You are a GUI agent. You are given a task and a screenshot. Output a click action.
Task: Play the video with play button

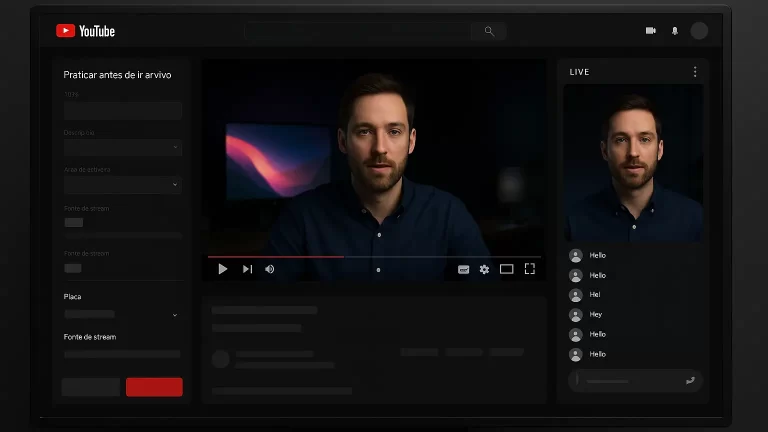[222, 269]
